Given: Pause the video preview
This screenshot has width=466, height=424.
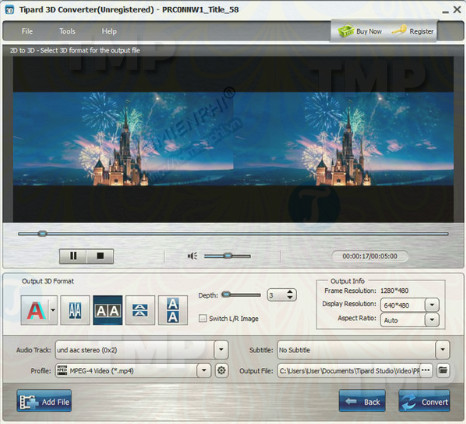Looking at the screenshot, I should coord(73,256).
